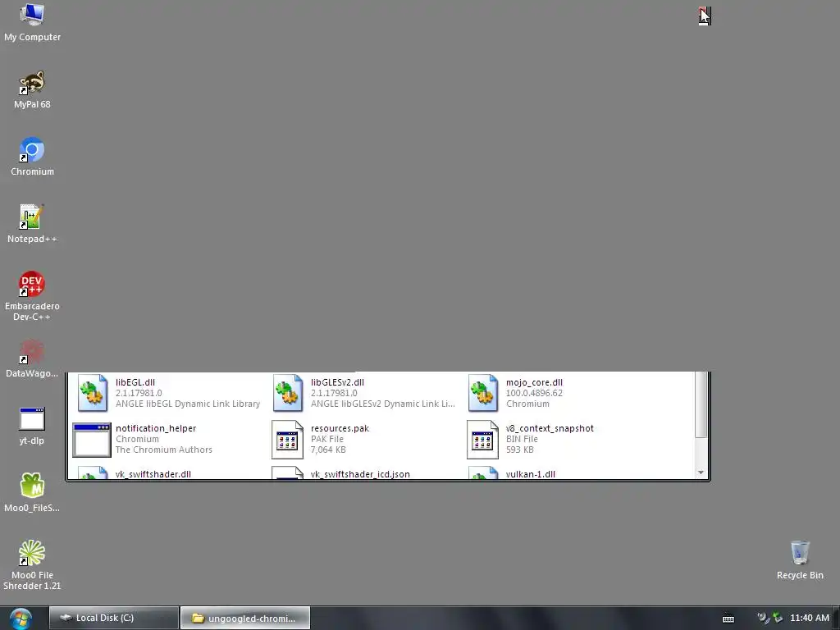The image size is (840, 630).
Task: Open Embarcadero Dev-C++ shortcut
Action: 32,296
